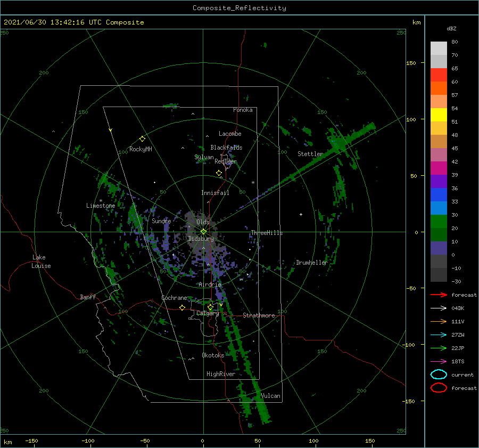Select the magenta 42 dBZ swatch
The height and width of the screenshot is (448, 479).
tap(439, 168)
